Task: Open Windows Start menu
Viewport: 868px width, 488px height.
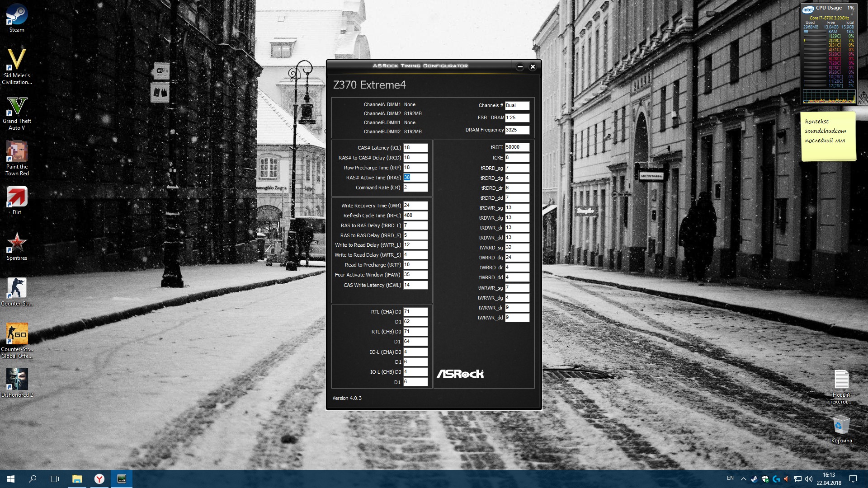Action: 11,479
